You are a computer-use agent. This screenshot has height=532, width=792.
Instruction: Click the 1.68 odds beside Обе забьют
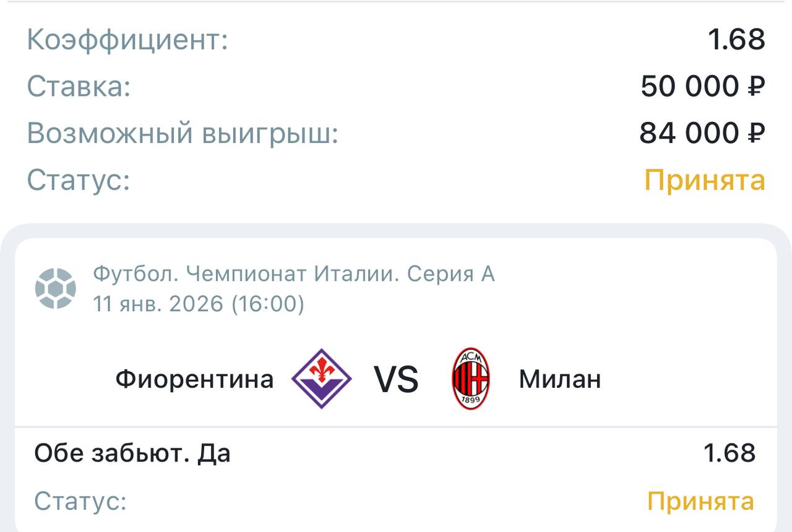(x=730, y=453)
